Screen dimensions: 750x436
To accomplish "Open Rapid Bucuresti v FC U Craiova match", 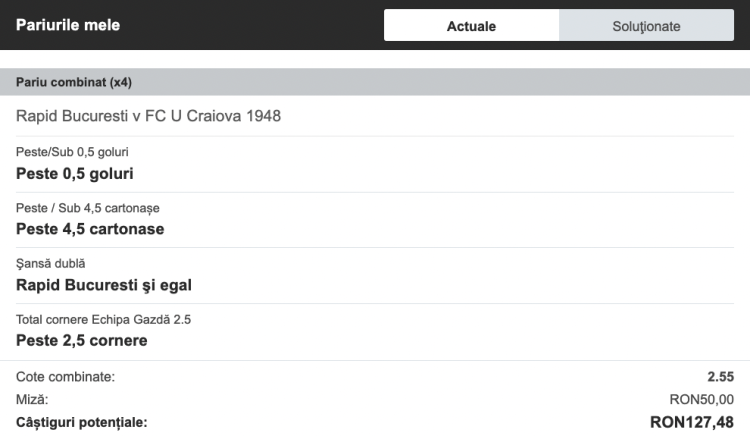I will pos(148,116).
